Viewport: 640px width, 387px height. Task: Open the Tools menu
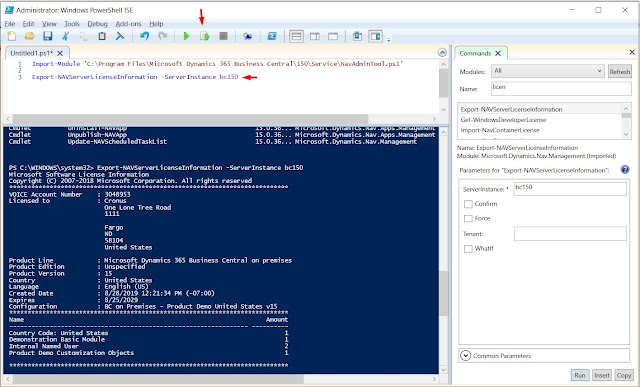pyautogui.click(x=72, y=24)
